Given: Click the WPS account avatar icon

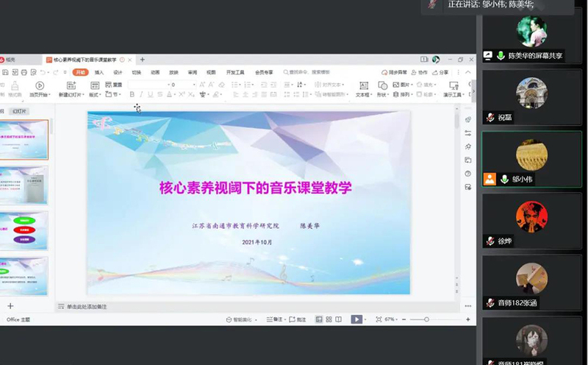Looking at the screenshot, I should [436, 60].
